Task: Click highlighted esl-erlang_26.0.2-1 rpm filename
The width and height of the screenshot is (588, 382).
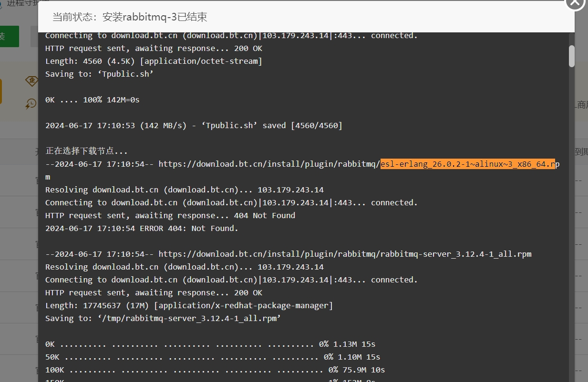Action: (x=468, y=164)
